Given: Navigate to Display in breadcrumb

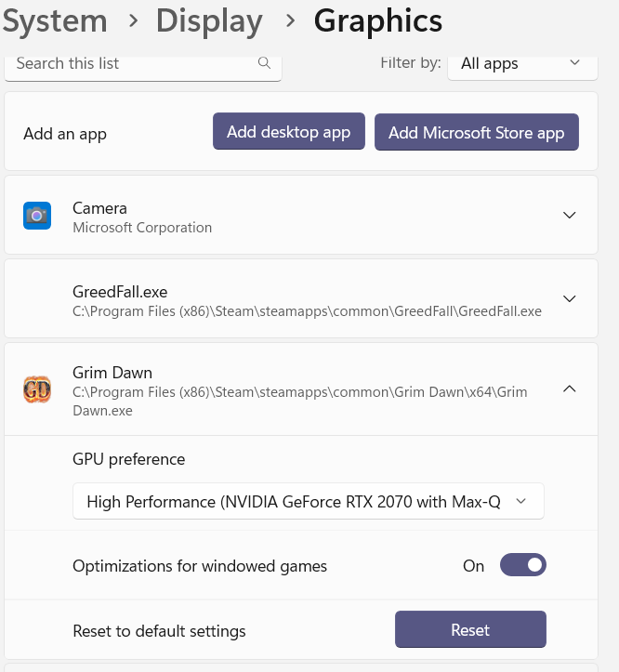Looking at the screenshot, I should tap(209, 20).
